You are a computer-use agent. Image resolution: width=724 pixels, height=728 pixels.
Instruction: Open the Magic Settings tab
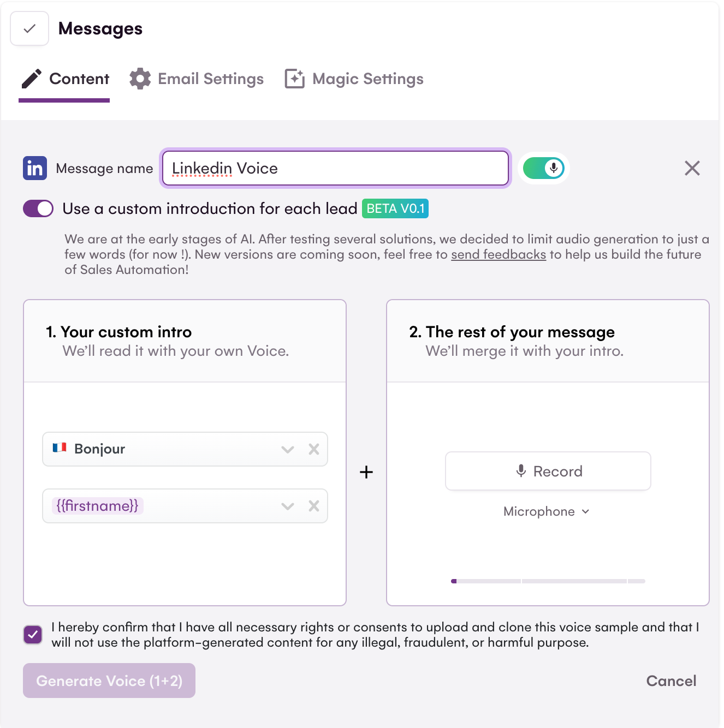coord(367,79)
